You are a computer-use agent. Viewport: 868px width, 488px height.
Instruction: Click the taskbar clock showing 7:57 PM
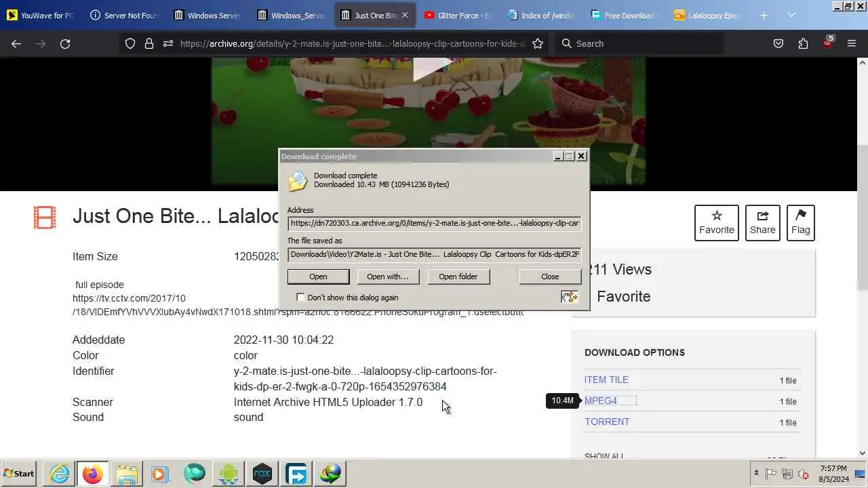click(833, 474)
